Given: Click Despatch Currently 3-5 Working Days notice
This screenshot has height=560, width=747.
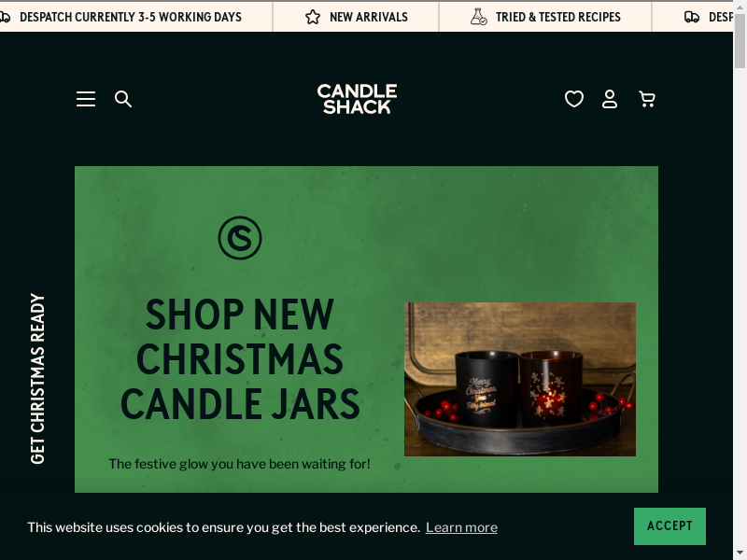Looking at the screenshot, I should point(130,17).
